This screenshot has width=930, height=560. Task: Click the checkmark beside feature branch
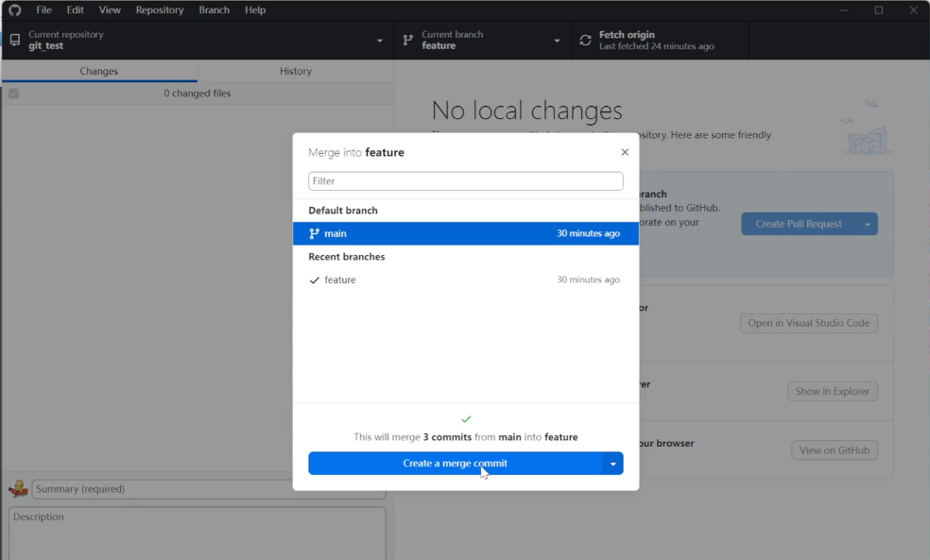click(x=315, y=280)
